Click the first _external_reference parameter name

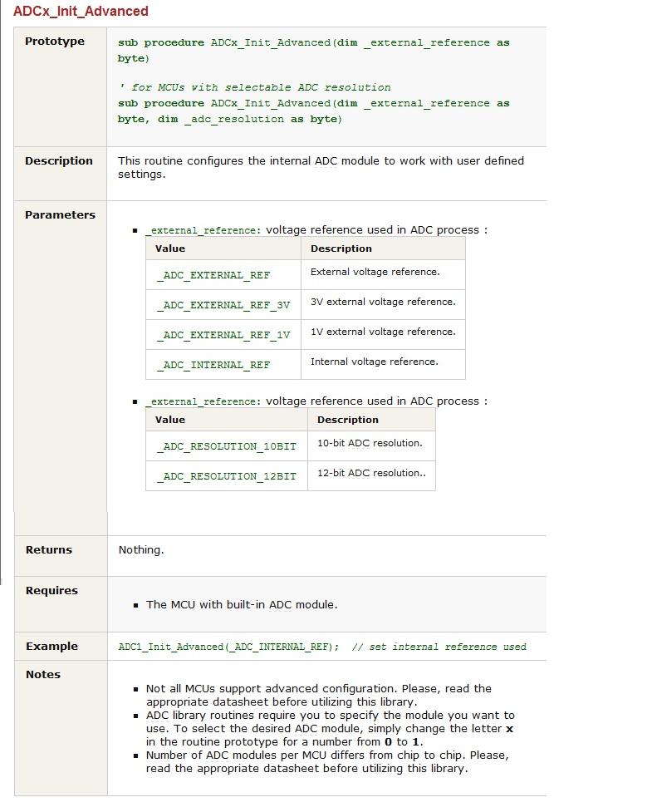(x=203, y=230)
